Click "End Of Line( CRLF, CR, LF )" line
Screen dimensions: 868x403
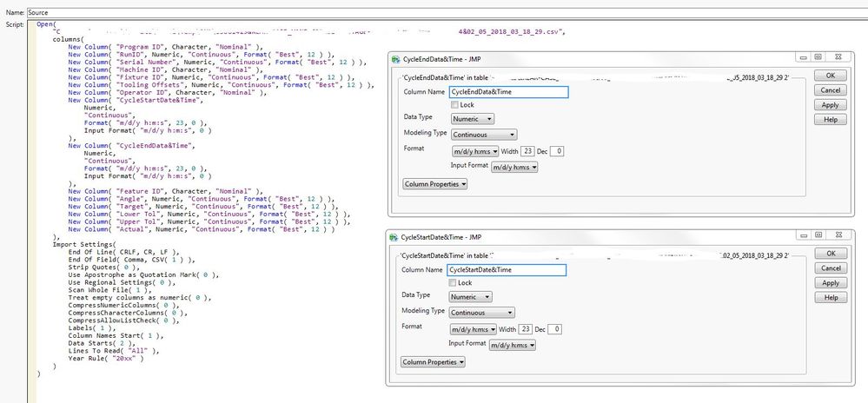coord(124,252)
